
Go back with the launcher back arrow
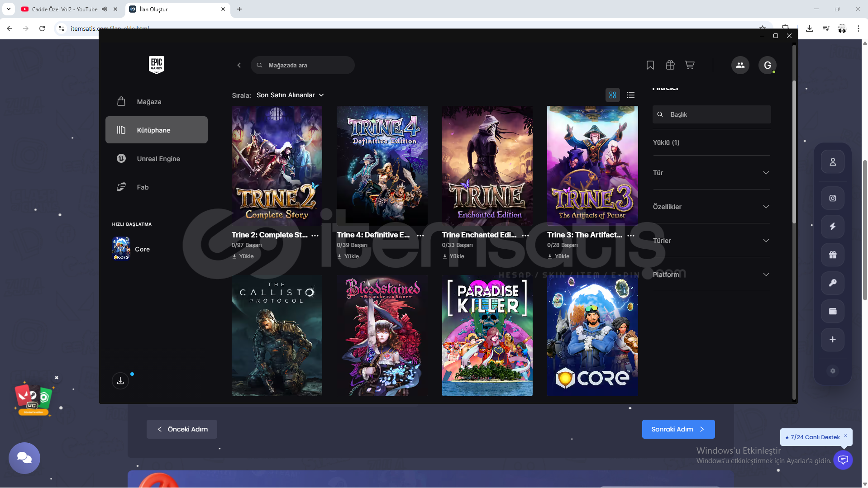point(239,65)
